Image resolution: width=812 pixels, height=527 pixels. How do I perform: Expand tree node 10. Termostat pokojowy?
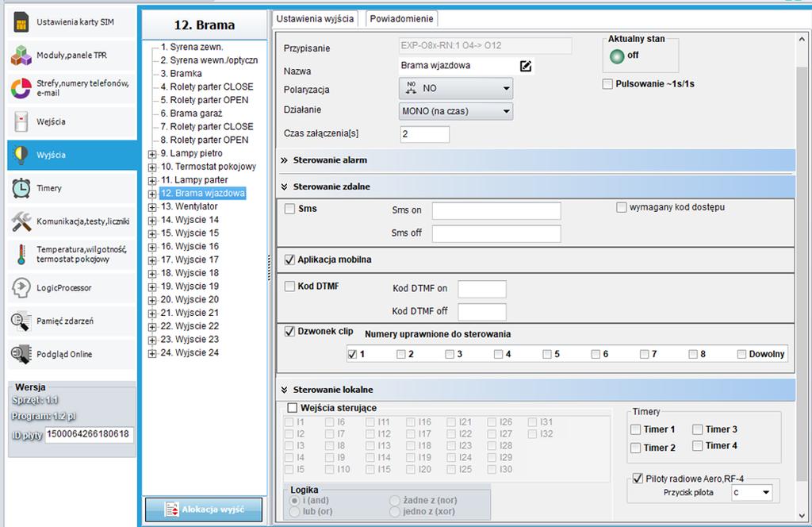coord(152,167)
